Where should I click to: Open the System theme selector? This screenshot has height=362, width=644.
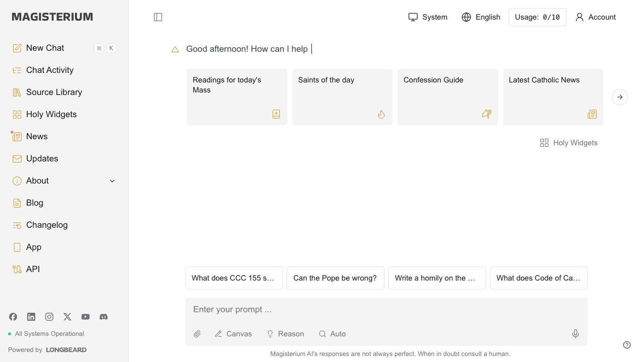pyautogui.click(x=428, y=17)
